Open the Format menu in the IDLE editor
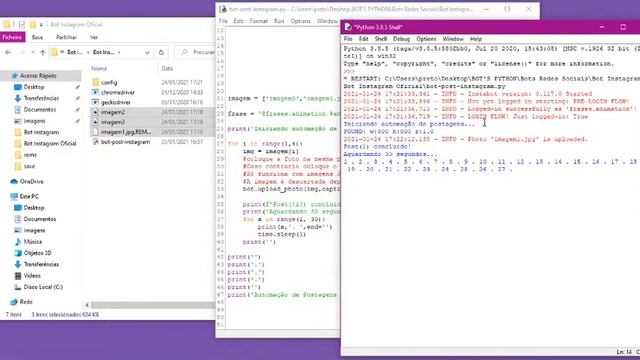Image resolution: width=640 pixels, height=360 pixels. [258, 21]
